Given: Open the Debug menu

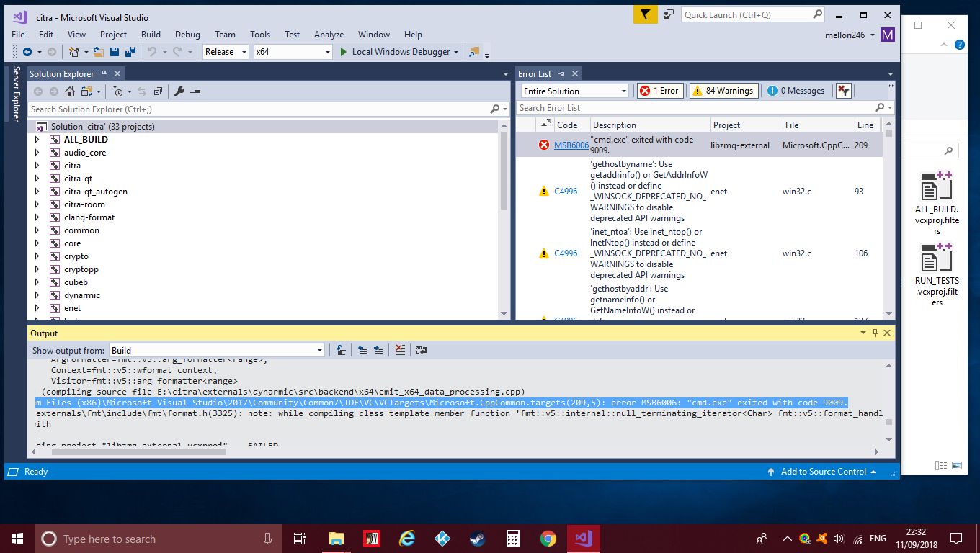Looking at the screenshot, I should coord(187,34).
